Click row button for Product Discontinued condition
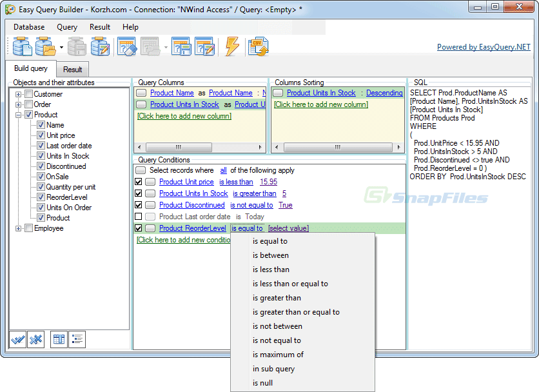539x392 pixels. coord(150,205)
